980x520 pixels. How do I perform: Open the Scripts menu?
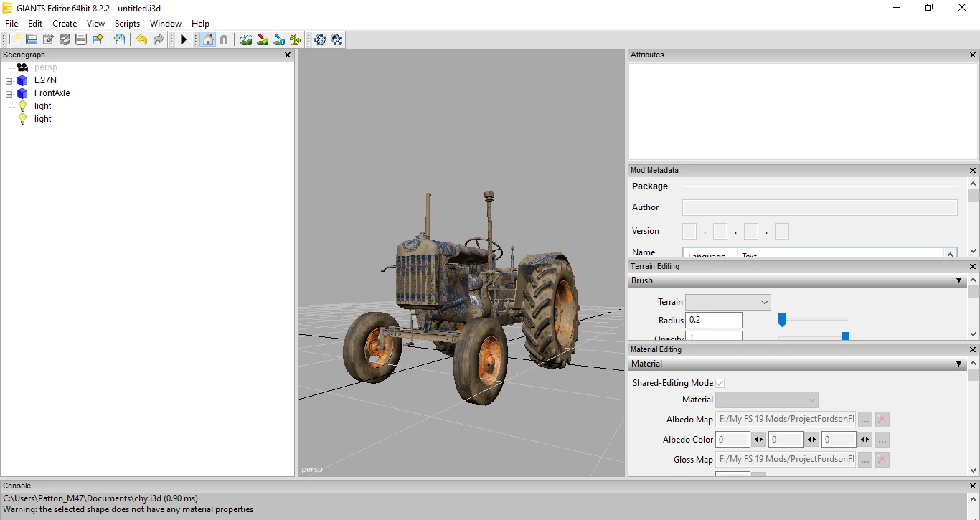127,24
